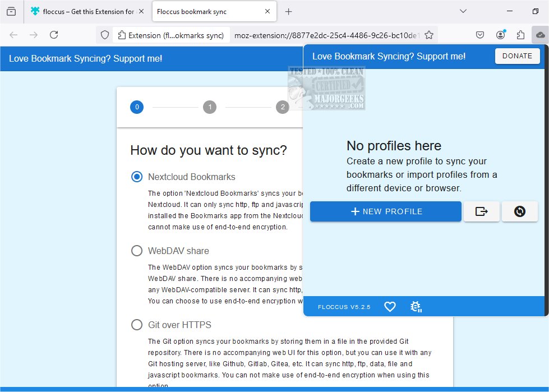Open the bug debug log icon
Image resolution: width=549 pixels, height=392 pixels.
(x=416, y=307)
